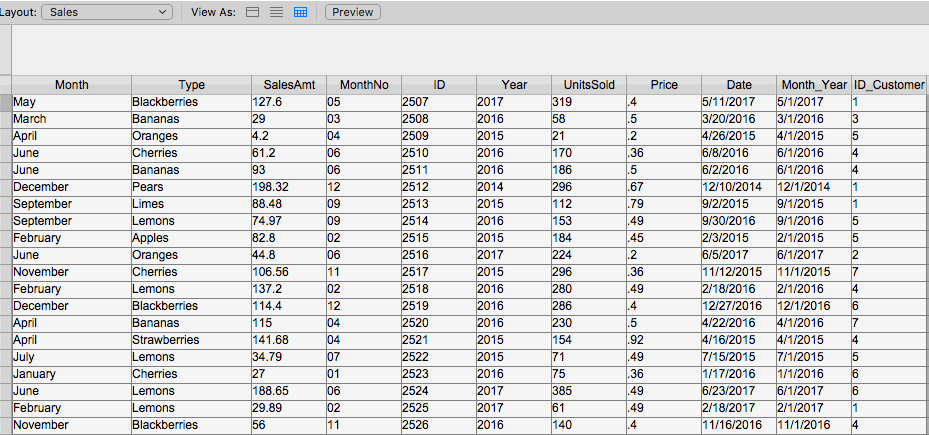Image resolution: width=929 pixels, height=435 pixels.
Task: Click the SalesAmt column header
Action: [x=289, y=85]
